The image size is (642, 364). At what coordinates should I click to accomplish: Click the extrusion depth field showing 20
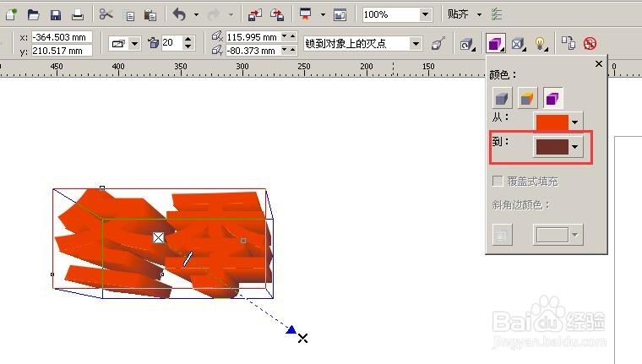click(171, 42)
